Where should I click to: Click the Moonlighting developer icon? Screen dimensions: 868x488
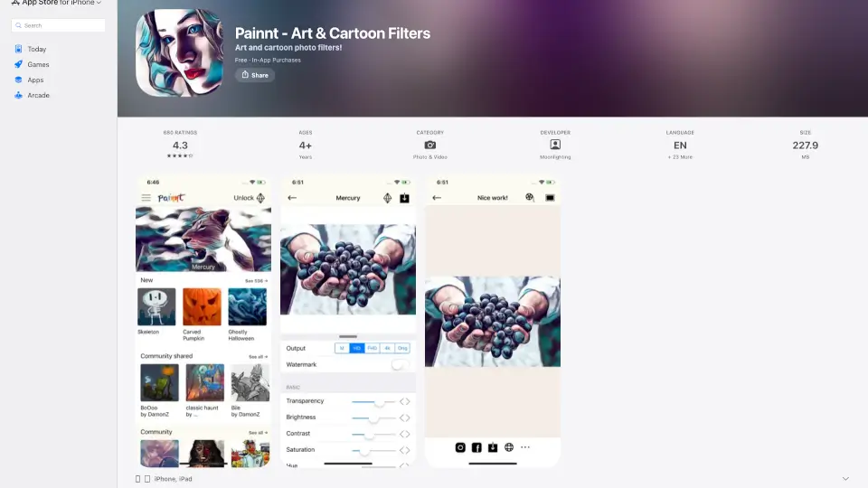click(555, 145)
